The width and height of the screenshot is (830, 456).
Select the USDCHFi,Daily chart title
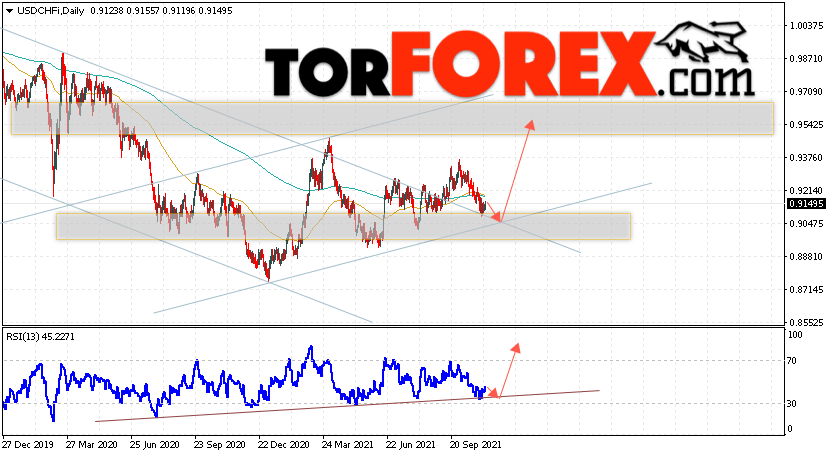(51, 11)
